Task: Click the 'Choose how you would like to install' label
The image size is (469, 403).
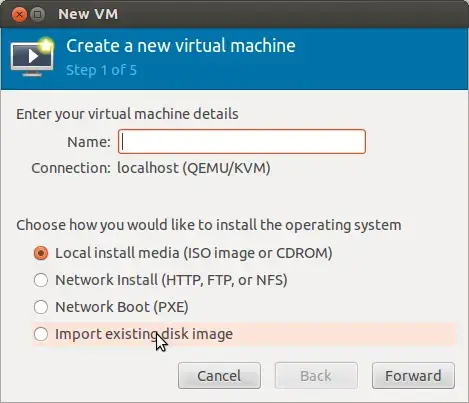Action: click(x=209, y=225)
